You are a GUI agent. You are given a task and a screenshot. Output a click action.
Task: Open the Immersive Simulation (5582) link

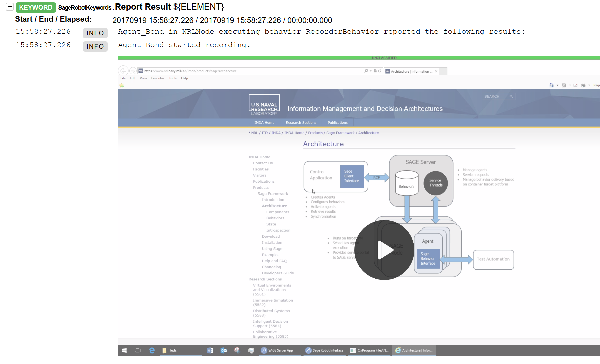[x=273, y=303]
